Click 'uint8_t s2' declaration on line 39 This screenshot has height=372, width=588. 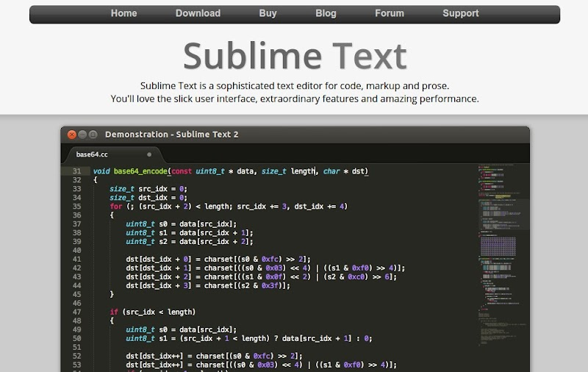(146, 242)
